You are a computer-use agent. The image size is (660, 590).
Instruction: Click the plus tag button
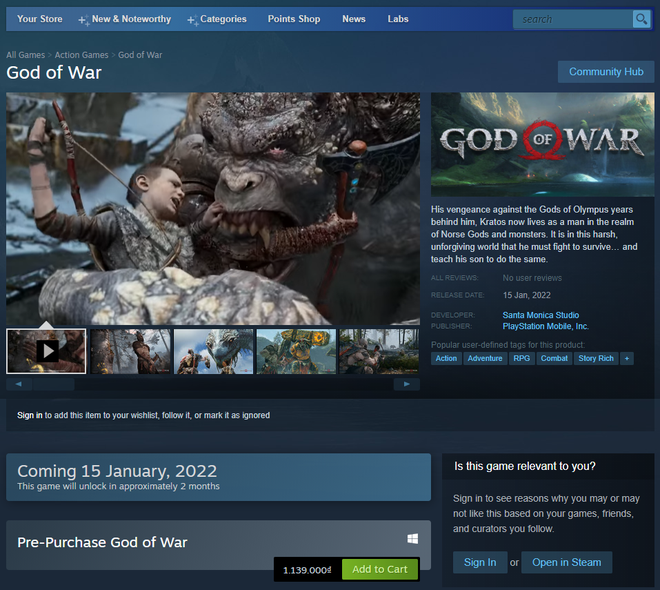(627, 359)
